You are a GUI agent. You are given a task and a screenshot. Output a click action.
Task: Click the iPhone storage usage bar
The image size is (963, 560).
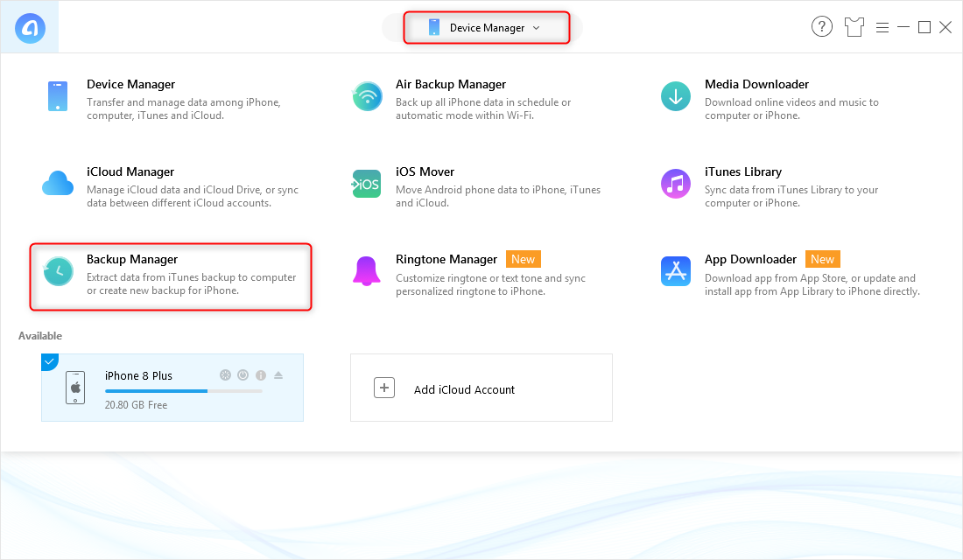(x=184, y=391)
